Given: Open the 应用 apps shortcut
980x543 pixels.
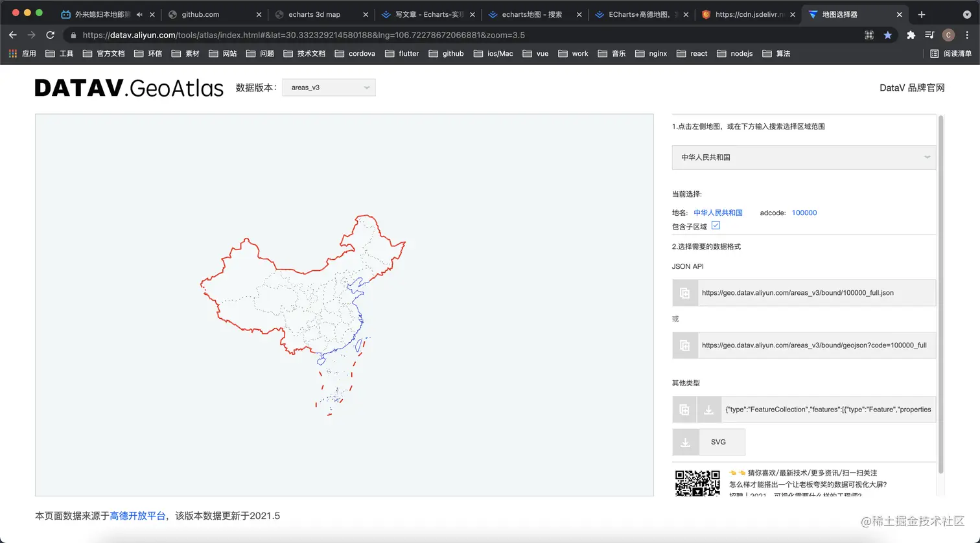Looking at the screenshot, I should [x=22, y=54].
